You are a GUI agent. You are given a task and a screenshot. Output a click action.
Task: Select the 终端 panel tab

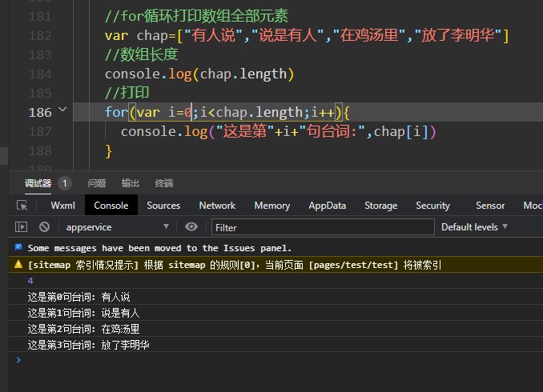(x=164, y=183)
